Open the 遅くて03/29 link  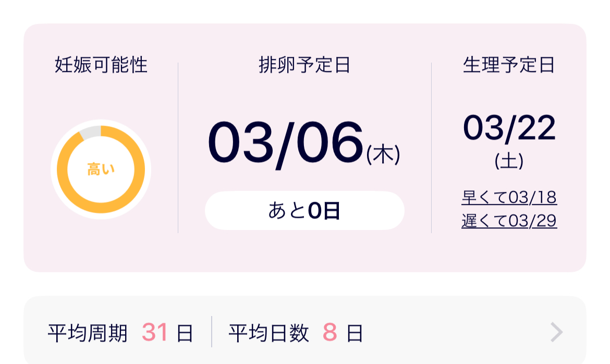pos(509,221)
